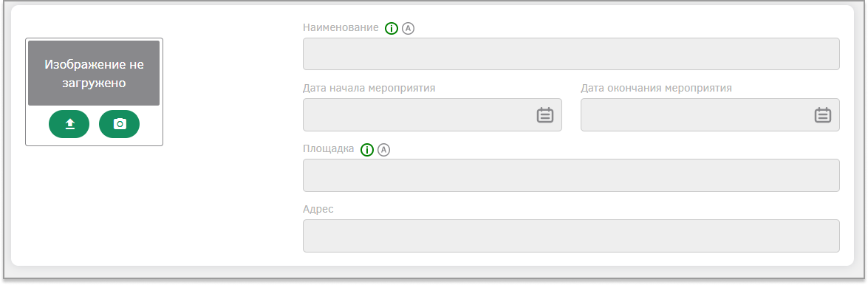Select the Дата окончания мероприятия date field
868x285 pixels.
point(710,115)
